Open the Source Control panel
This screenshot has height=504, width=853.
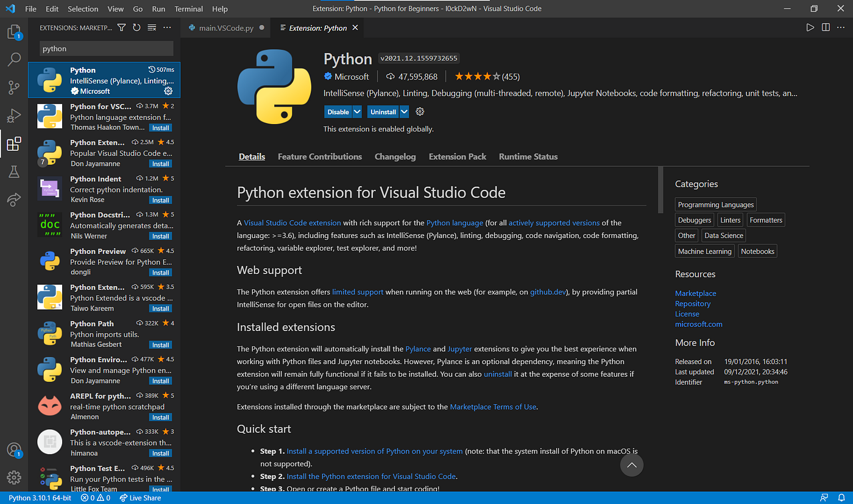point(13,88)
